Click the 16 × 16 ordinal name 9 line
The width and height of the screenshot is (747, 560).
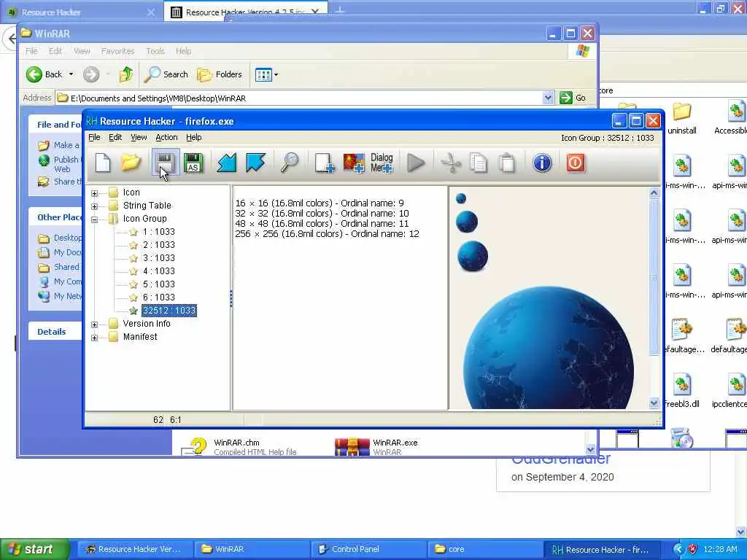click(320, 203)
